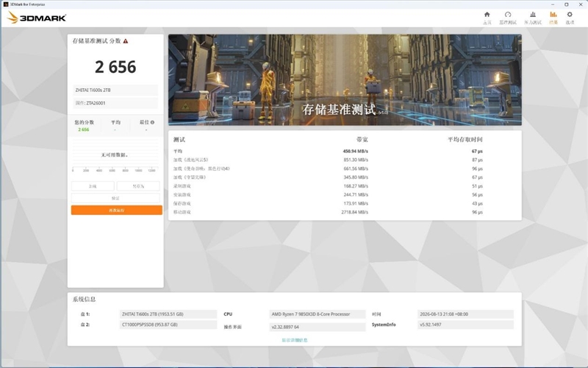Click the 244.71 MB/s bandwidth value

pyautogui.click(x=356, y=194)
